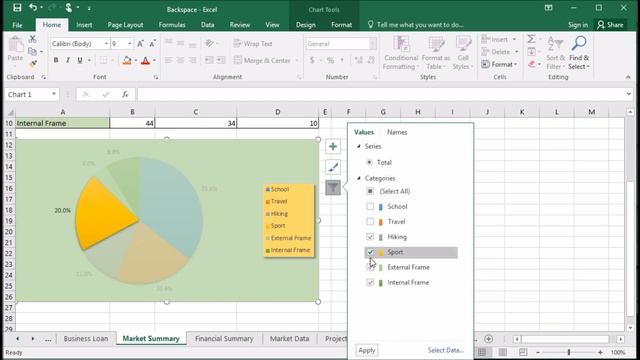This screenshot has width=640, height=360.
Task: Uncheck the Internal Frame checkbox
Action: (x=370, y=282)
